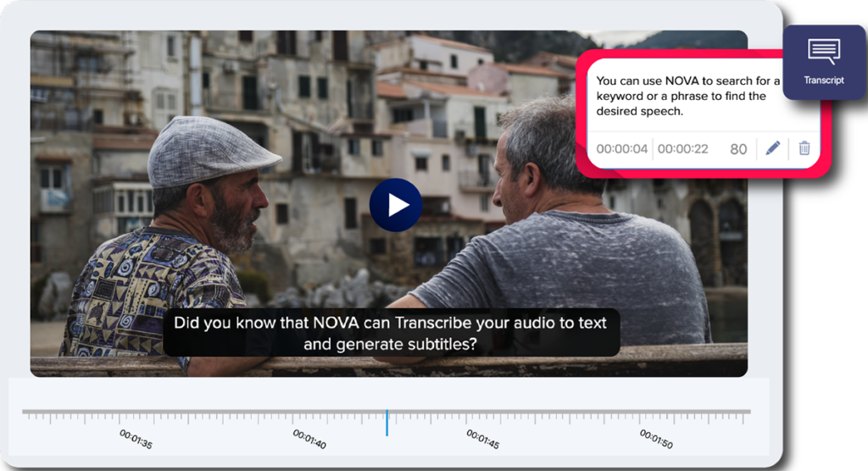This screenshot has width=868, height=471.
Task: Select the end time 00:00:22
Action: (x=682, y=149)
